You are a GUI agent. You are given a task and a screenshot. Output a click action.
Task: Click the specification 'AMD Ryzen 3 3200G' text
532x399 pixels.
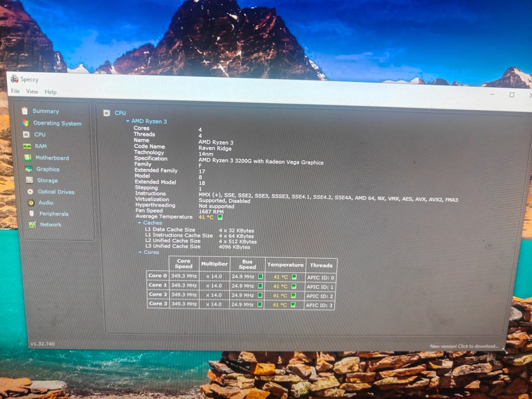[261, 161]
